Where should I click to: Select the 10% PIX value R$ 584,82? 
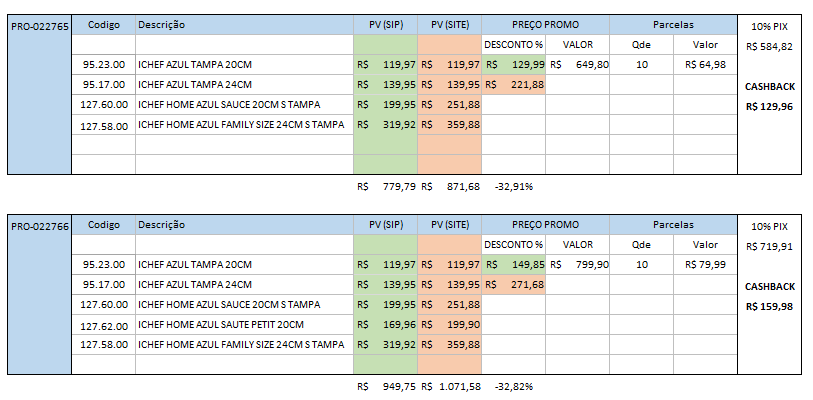[769, 46]
